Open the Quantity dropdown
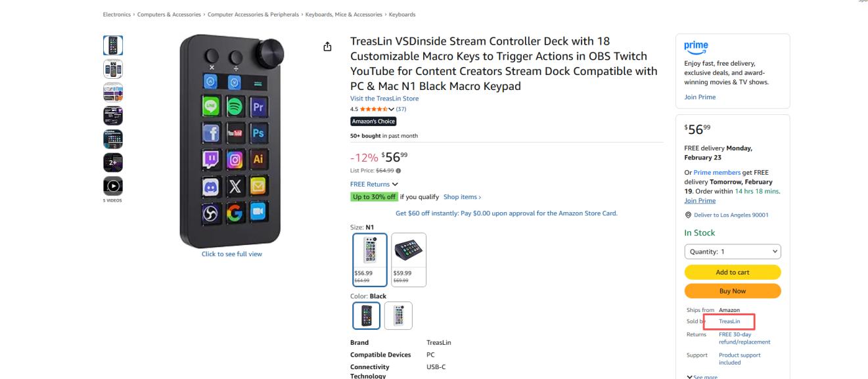This screenshot has width=868, height=379. tap(732, 252)
